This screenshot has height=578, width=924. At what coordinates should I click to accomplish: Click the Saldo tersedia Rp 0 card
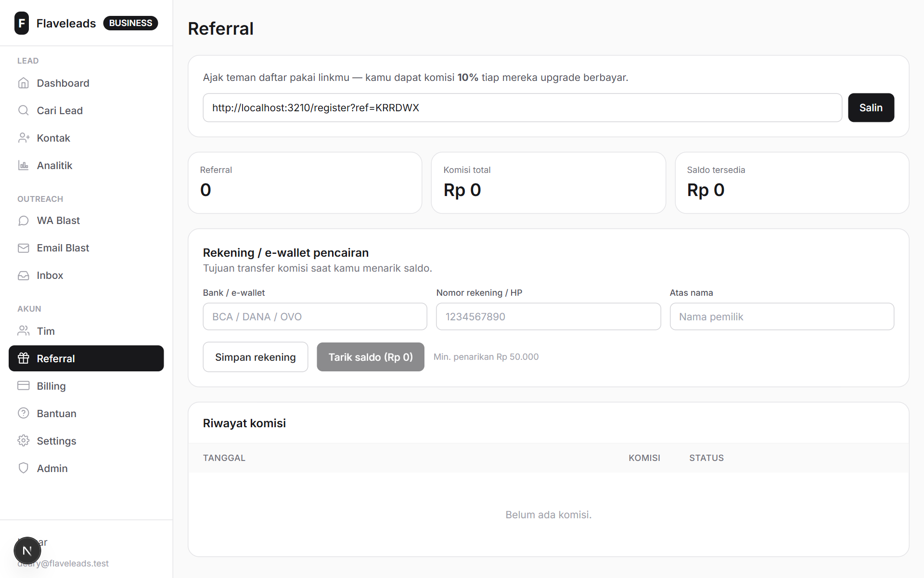pos(792,183)
